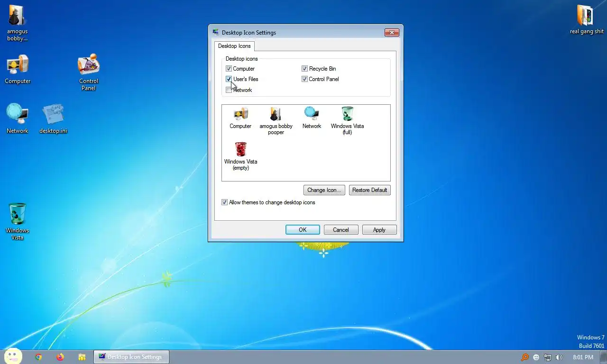Image resolution: width=607 pixels, height=364 pixels.
Task: Select Control Panel desktop shortcut
Action: tap(89, 73)
